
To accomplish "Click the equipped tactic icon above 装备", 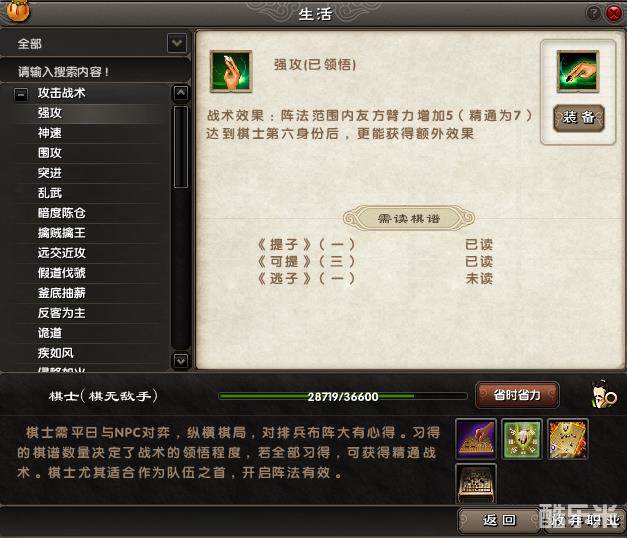I will 578,72.
